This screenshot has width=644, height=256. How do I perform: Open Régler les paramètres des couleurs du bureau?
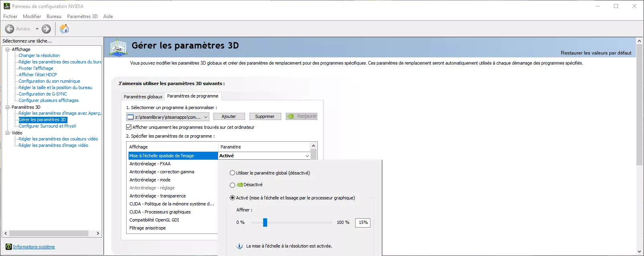coord(60,62)
